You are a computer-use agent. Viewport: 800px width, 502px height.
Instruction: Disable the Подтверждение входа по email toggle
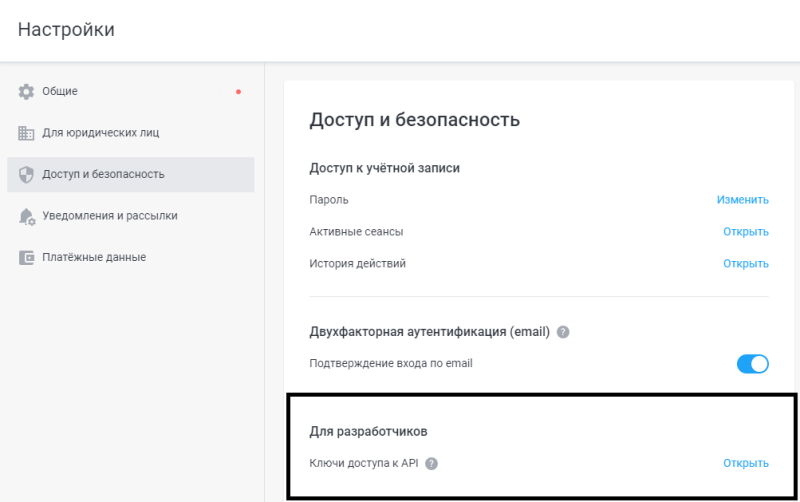(752, 364)
